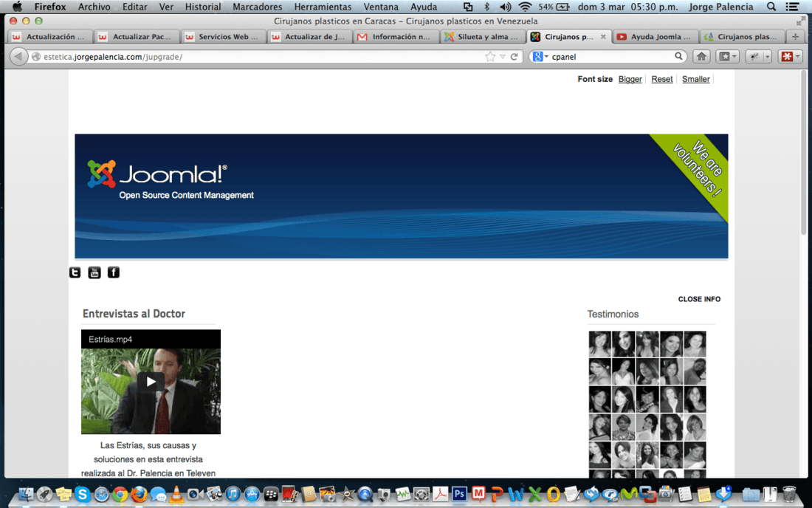
Task: Open the Archivo menu
Action: [94, 7]
